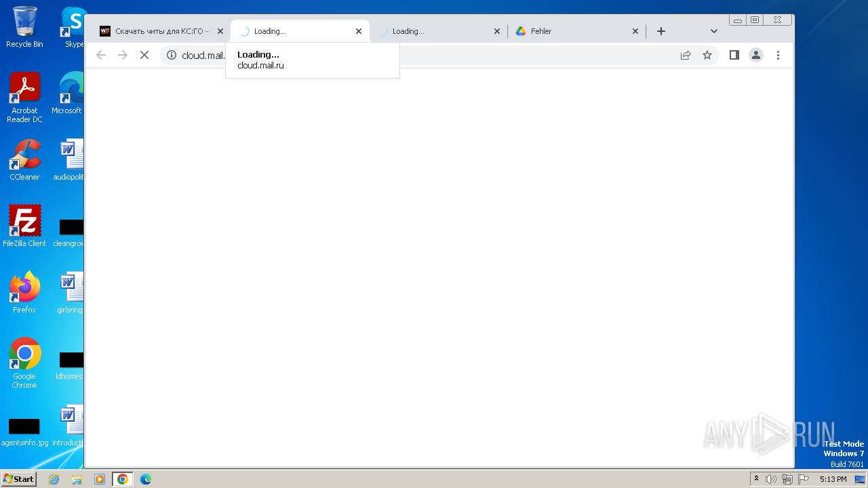Stop loading the page
This screenshot has height=488, width=868.
(x=144, y=55)
